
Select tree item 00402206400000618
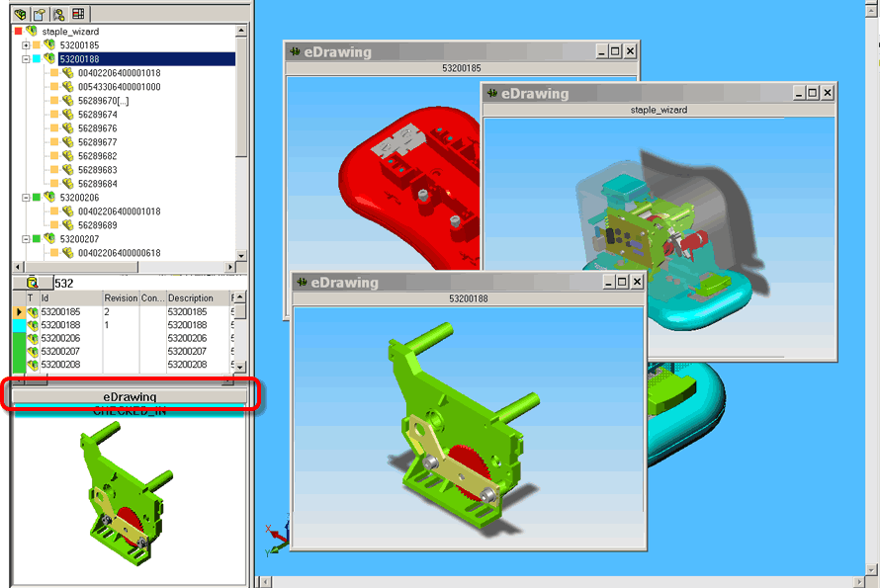(119, 252)
